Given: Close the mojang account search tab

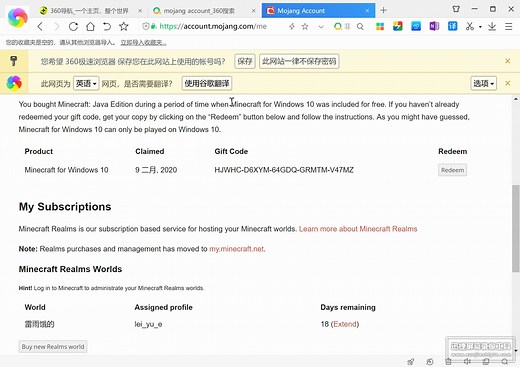Looking at the screenshot, I should click(x=253, y=11).
